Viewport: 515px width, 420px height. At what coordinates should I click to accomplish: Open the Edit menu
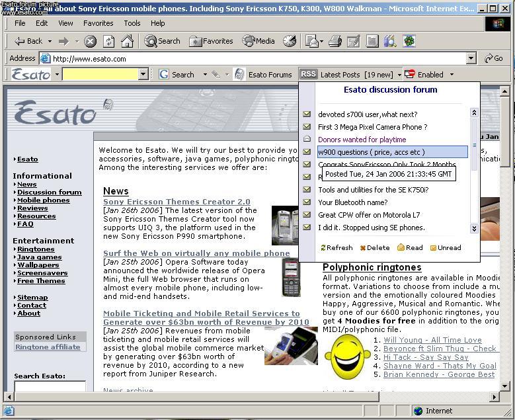tap(42, 23)
